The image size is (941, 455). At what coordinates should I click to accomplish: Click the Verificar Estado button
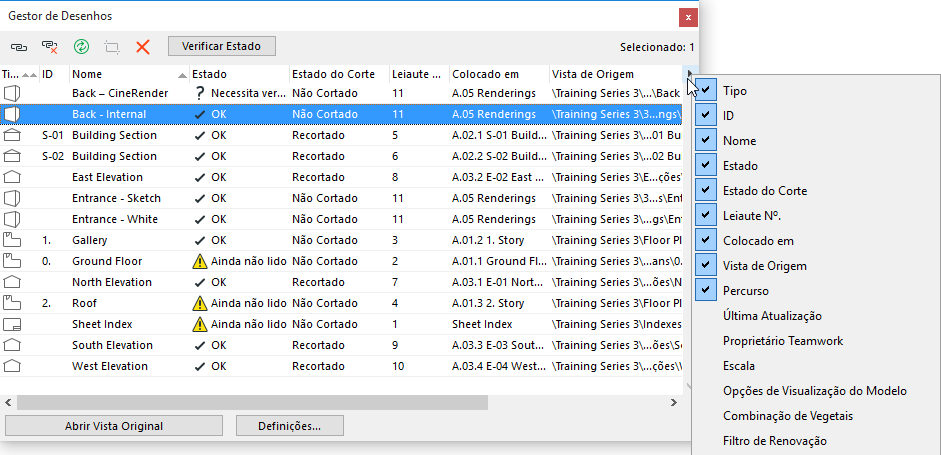pyautogui.click(x=221, y=46)
